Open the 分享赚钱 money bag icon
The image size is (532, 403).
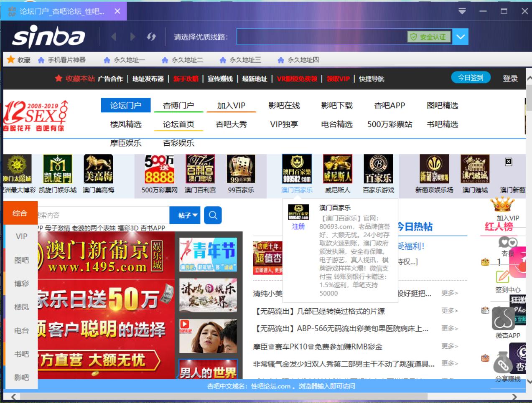tap(503, 362)
